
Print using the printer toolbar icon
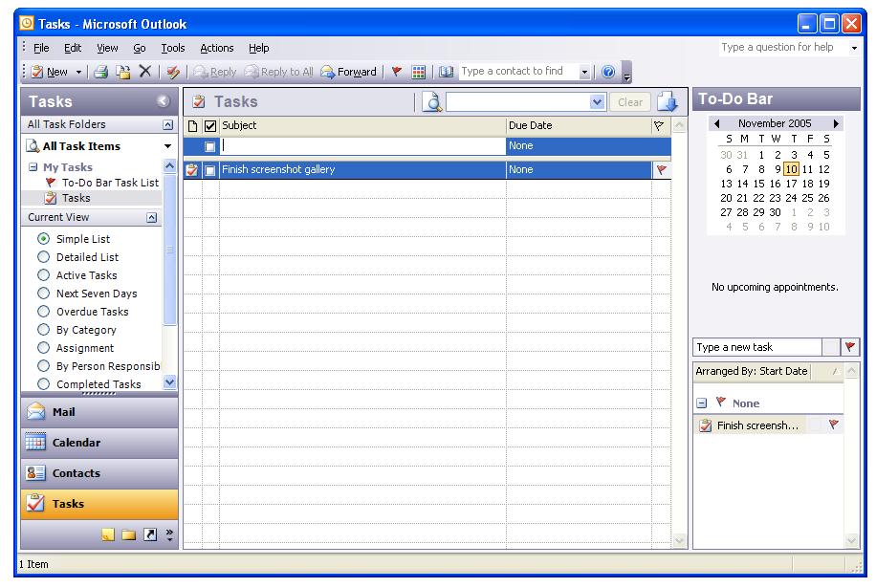[x=100, y=72]
